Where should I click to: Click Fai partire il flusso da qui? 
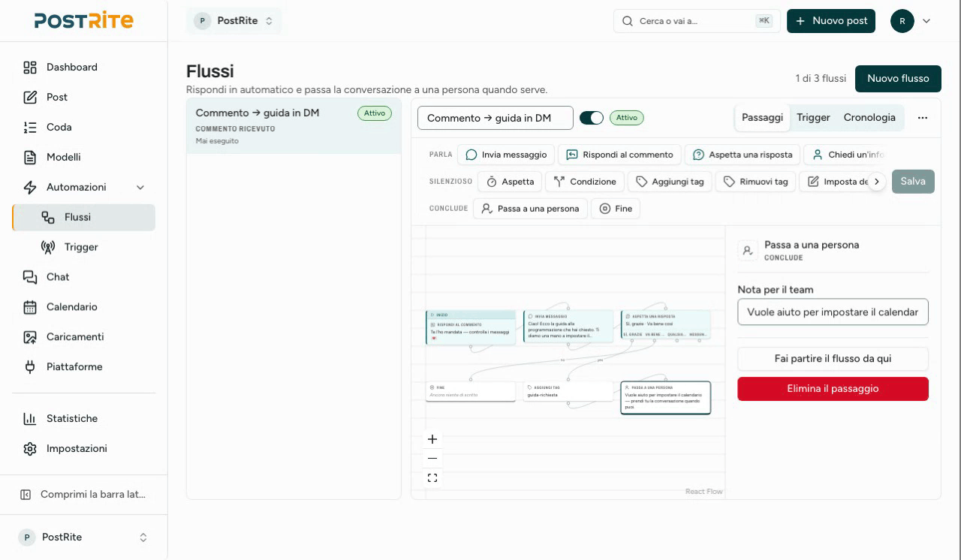(x=833, y=359)
